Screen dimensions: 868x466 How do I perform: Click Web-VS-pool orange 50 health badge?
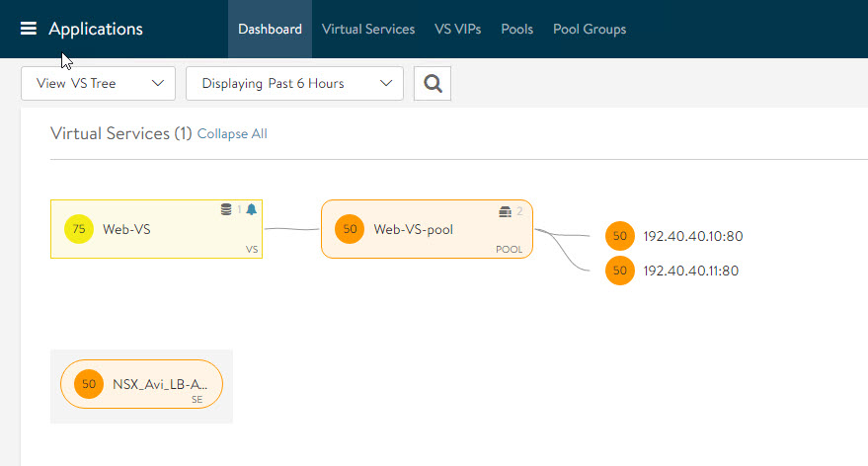[x=350, y=230]
